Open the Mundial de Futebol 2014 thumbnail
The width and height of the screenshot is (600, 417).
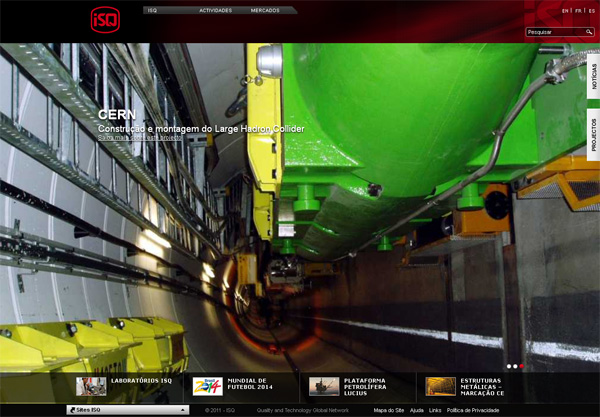(207, 386)
